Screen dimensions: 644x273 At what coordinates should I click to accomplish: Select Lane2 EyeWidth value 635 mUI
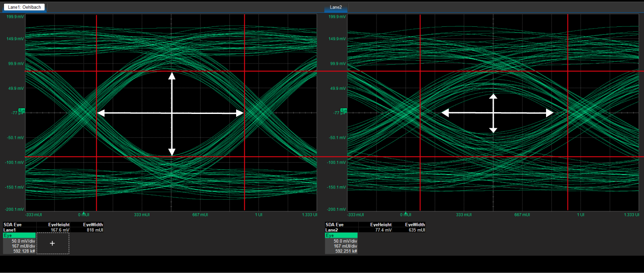416,230
